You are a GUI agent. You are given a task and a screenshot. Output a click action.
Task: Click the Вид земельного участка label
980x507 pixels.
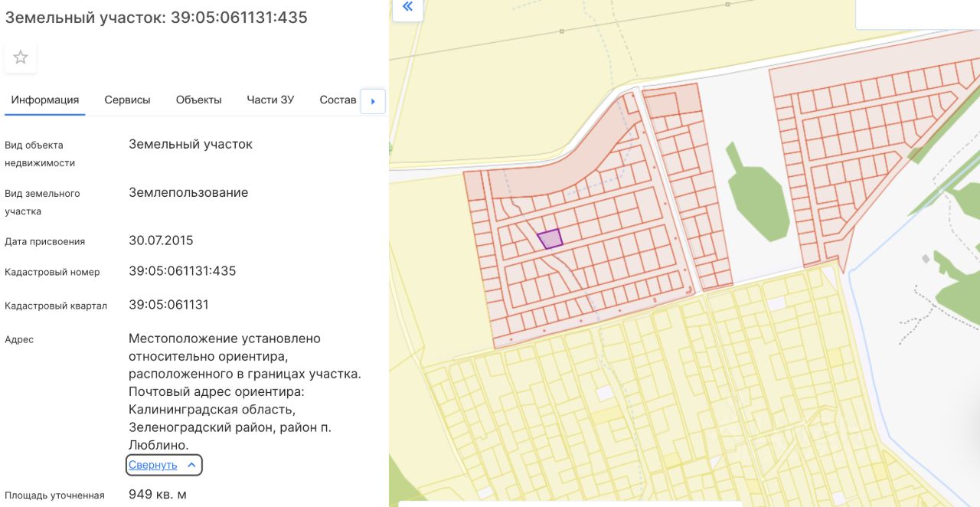[42, 202]
